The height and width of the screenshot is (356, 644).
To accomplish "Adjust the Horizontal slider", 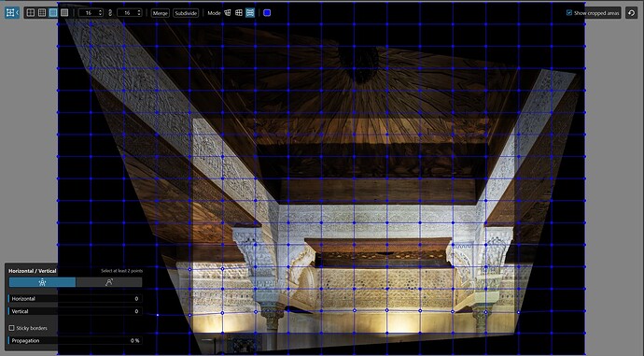I will pyautogui.click(x=76, y=298).
